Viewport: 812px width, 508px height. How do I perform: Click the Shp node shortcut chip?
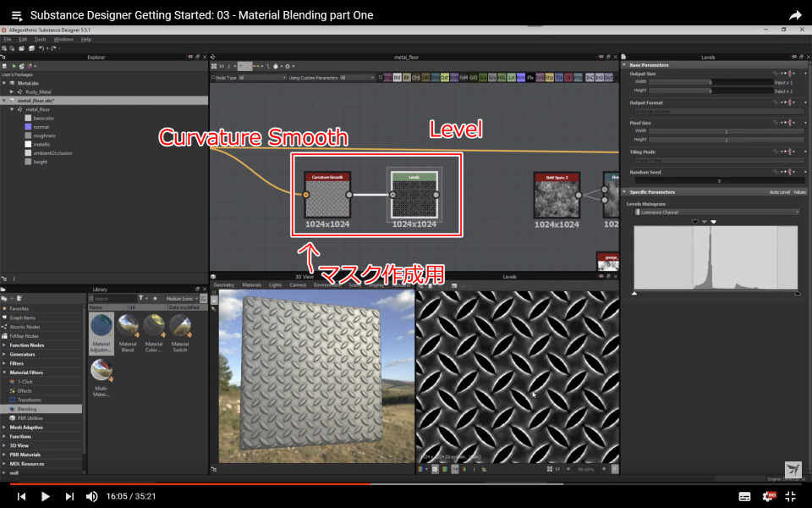pyautogui.click(x=550, y=78)
